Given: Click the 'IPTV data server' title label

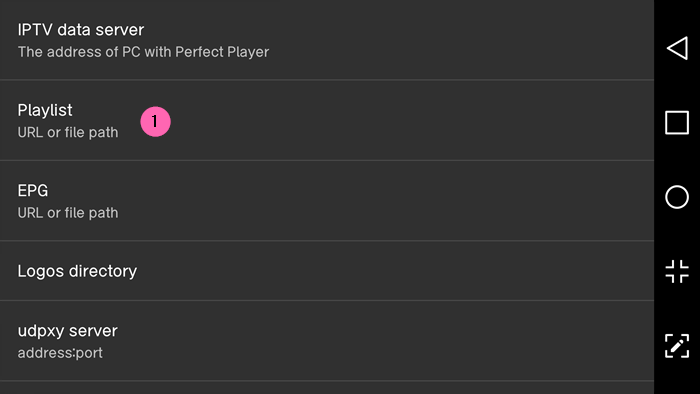Looking at the screenshot, I should 81,30.
